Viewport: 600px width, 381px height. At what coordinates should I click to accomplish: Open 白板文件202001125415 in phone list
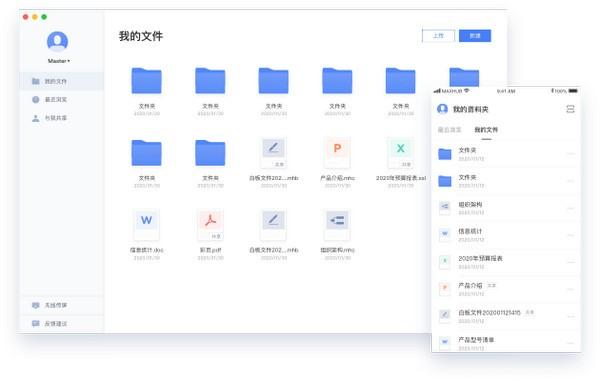click(506, 316)
